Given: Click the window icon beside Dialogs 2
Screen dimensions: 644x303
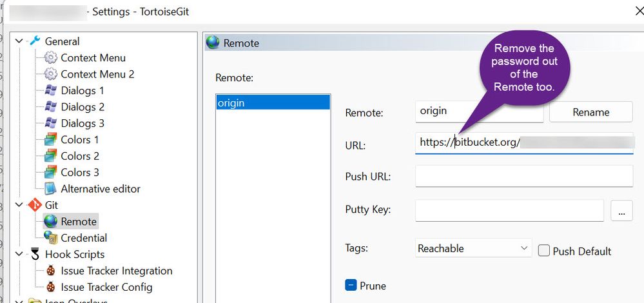Looking at the screenshot, I should pos(50,107).
